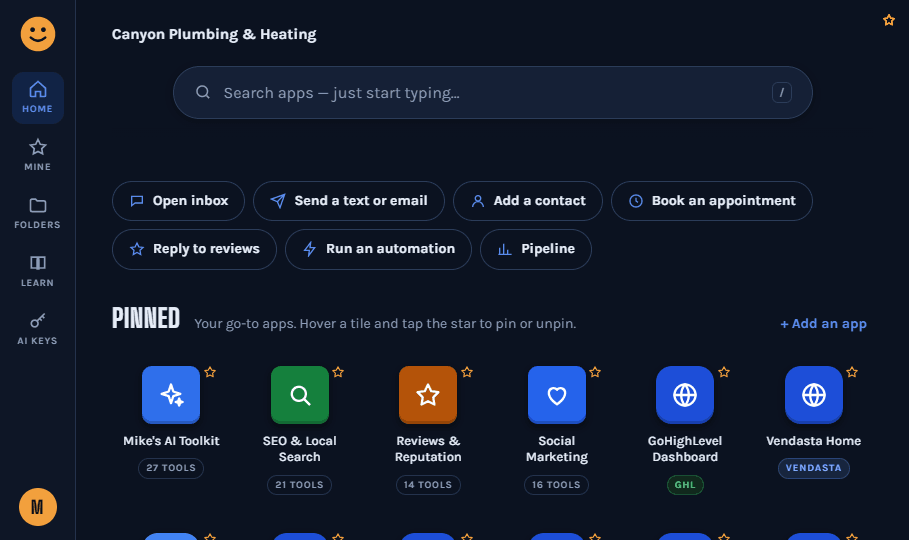The height and width of the screenshot is (540, 909).
Task: Unpin SEO & Local Search via star
Action: (338, 372)
